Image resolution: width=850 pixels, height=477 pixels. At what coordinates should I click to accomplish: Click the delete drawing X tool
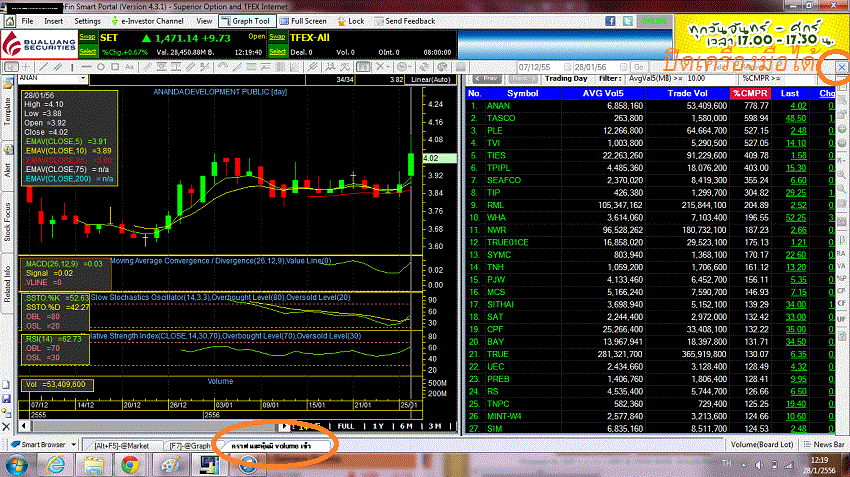pyautogui.click(x=380, y=67)
